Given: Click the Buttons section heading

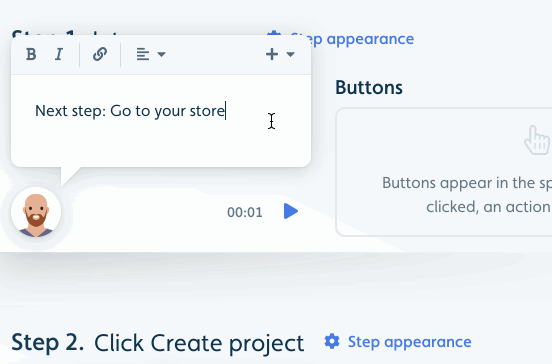Looking at the screenshot, I should click(x=369, y=87).
